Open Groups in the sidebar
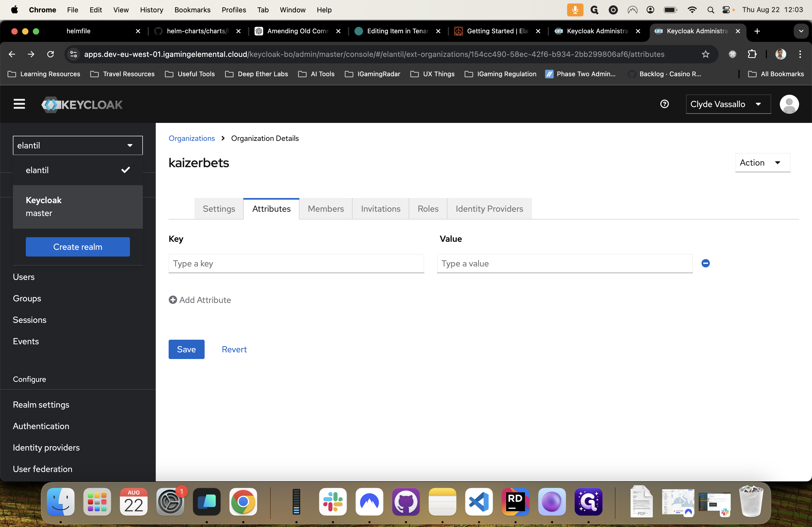 point(27,298)
